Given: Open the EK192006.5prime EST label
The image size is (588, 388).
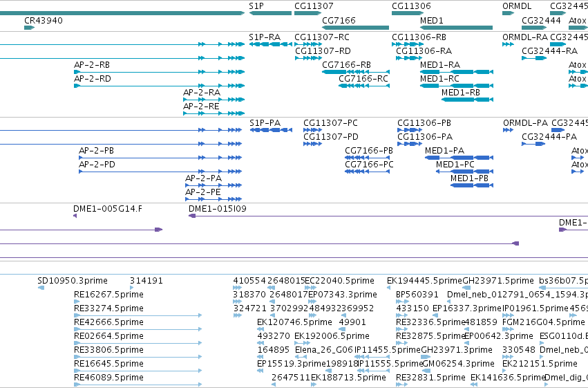Looking at the screenshot, I should (332, 336).
